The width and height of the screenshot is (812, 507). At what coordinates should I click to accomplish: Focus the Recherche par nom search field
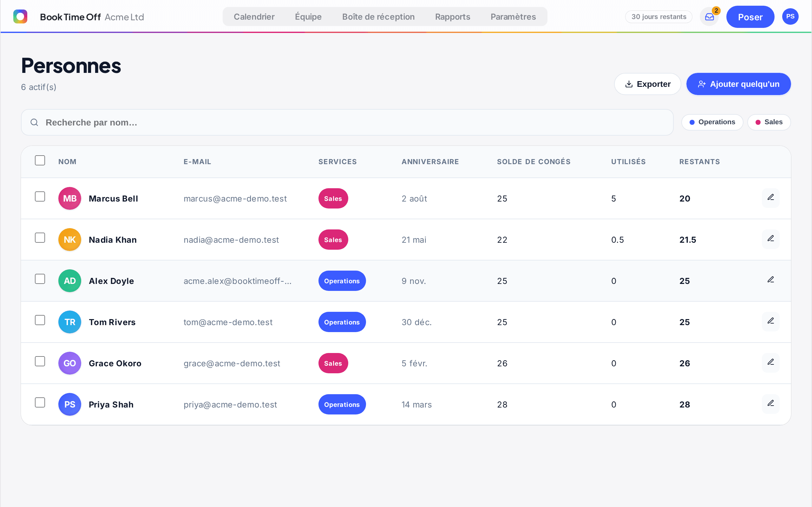click(347, 122)
